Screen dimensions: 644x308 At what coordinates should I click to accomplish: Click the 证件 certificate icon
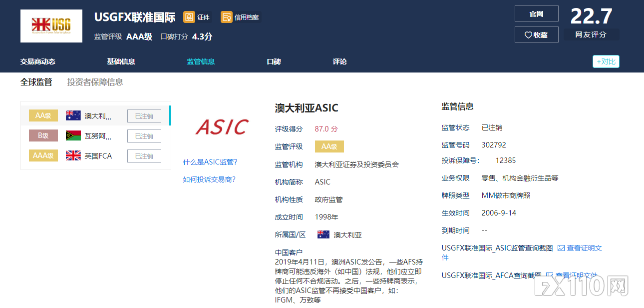(189, 17)
